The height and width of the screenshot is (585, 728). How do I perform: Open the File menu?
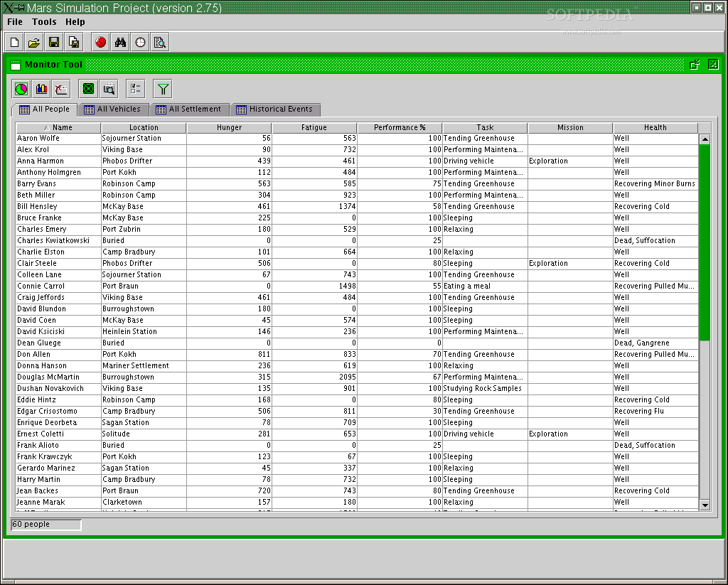pyautogui.click(x=15, y=22)
